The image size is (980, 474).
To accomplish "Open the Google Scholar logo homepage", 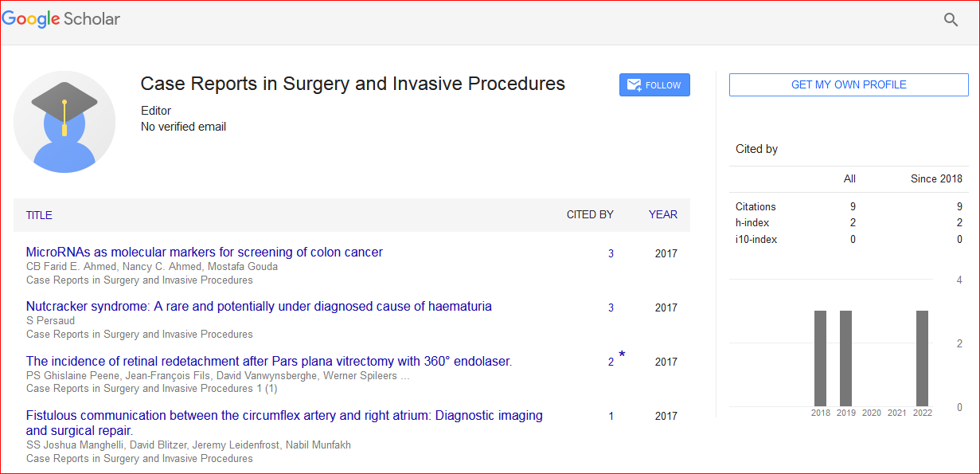I will tap(61, 19).
